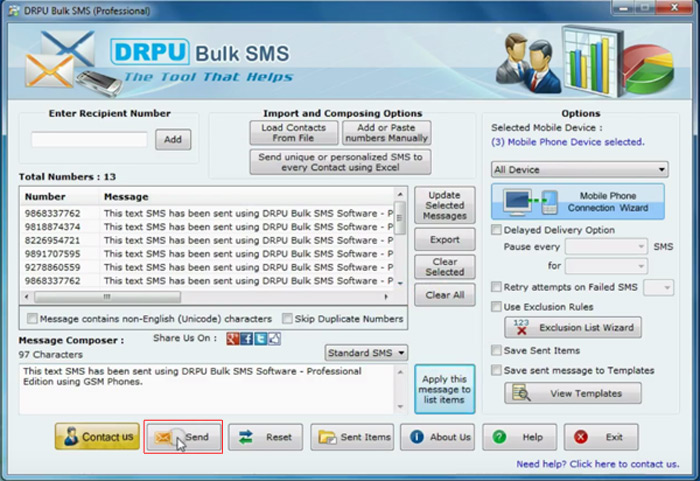The width and height of the screenshot is (700, 481).
Task: Click the Exclusion List Wizard button
Action: (573, 327)
